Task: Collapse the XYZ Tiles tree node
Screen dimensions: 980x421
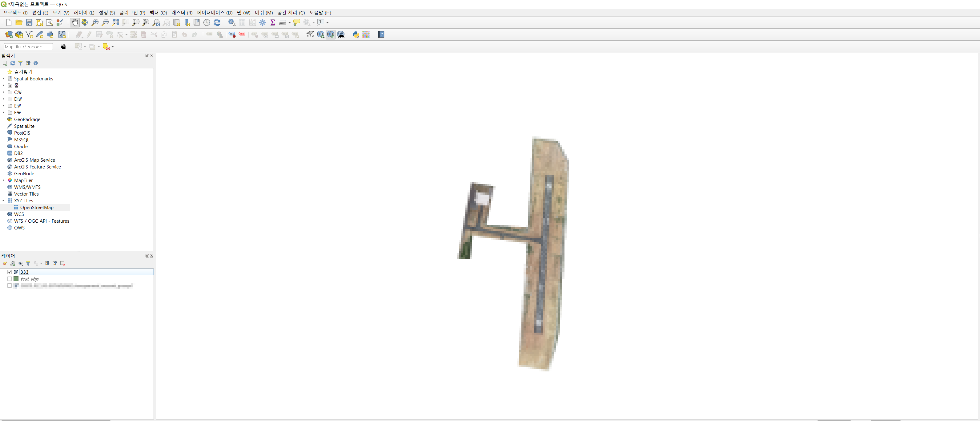Action: [x=3, y=200]
